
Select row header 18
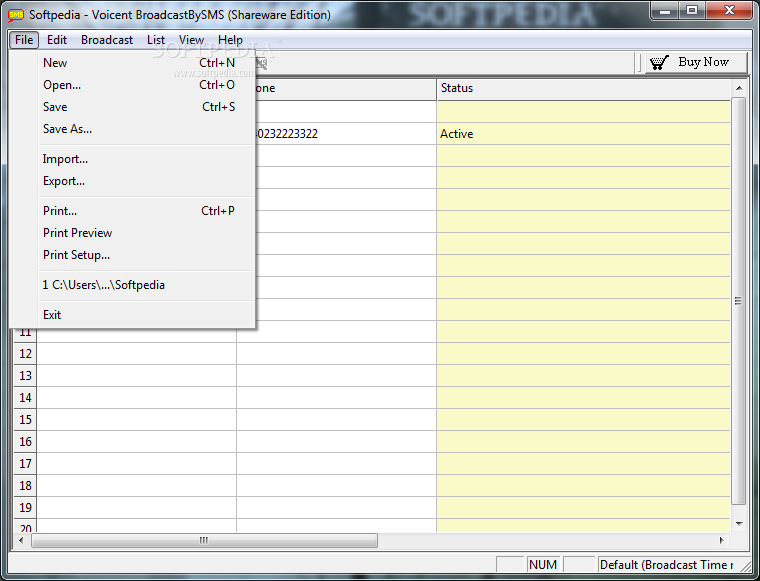[x=25, y=486]
